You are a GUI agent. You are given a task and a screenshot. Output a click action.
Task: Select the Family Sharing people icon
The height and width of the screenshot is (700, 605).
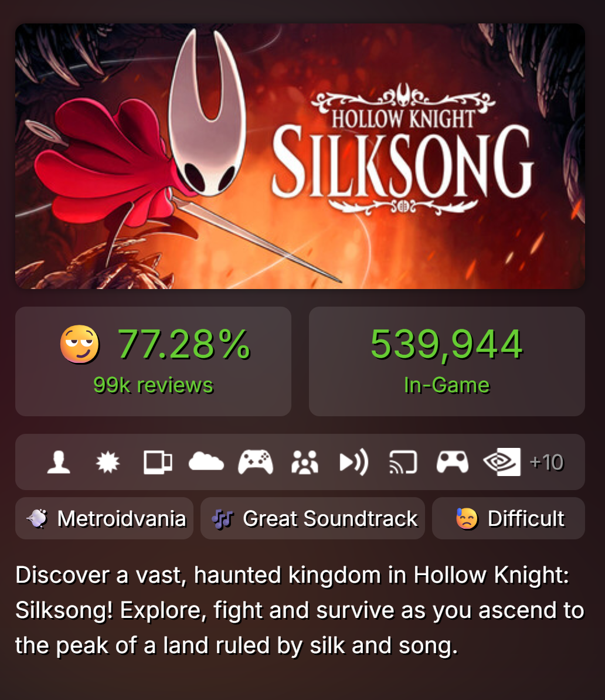(304, 462)
